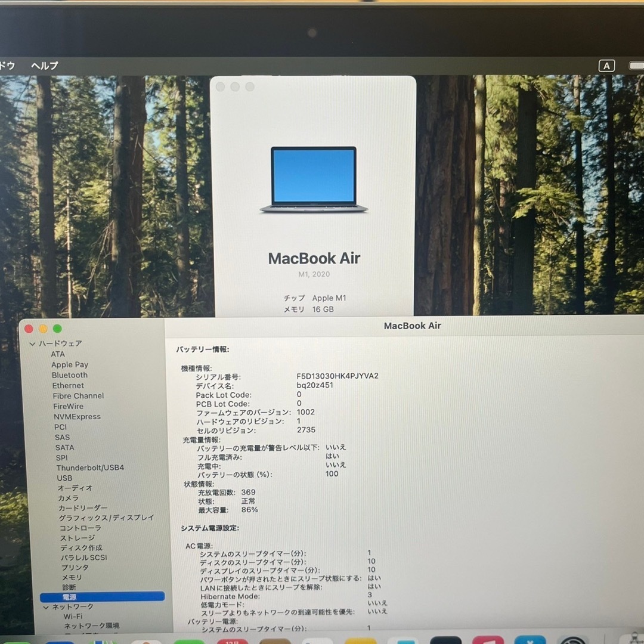
Task: Open the オーディオ section
Action: 75,488
